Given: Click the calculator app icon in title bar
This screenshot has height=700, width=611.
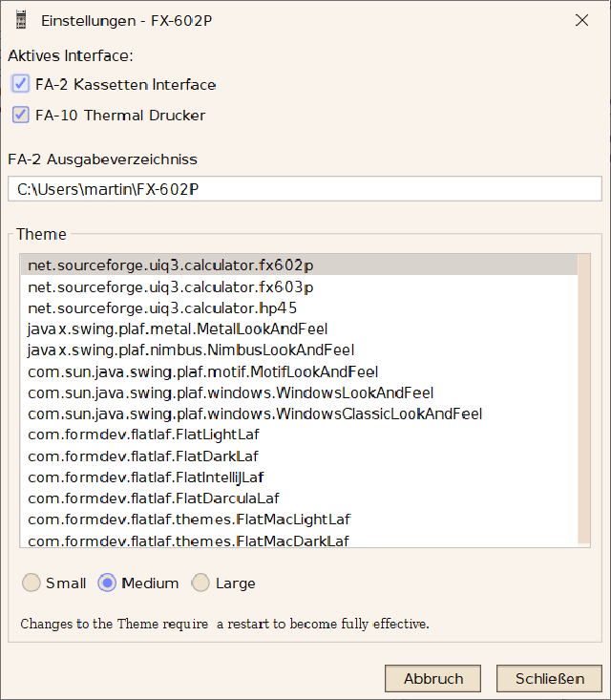Looking at the screenshot, I should tap(21, 20).
